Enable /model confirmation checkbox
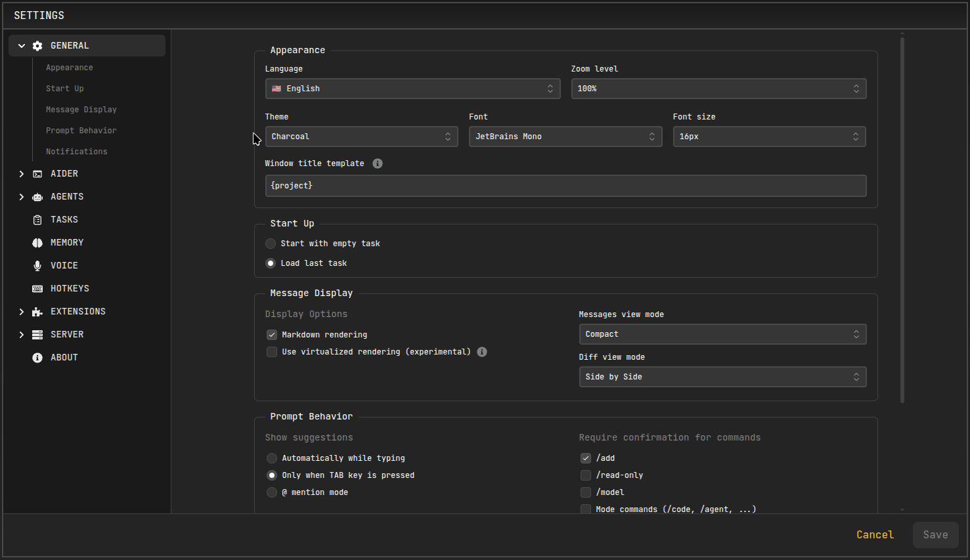This screenshot has height=560, width=970. 586,492
